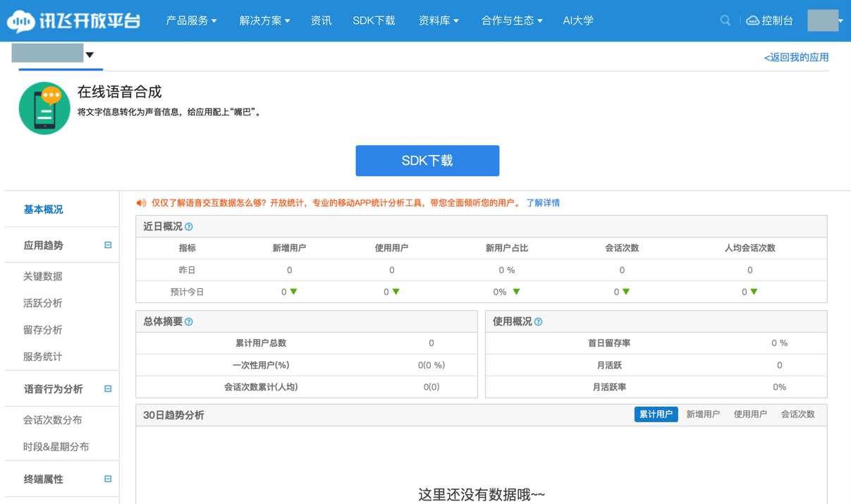Open 会话次数分布 in the sidebar

point(52,420)
